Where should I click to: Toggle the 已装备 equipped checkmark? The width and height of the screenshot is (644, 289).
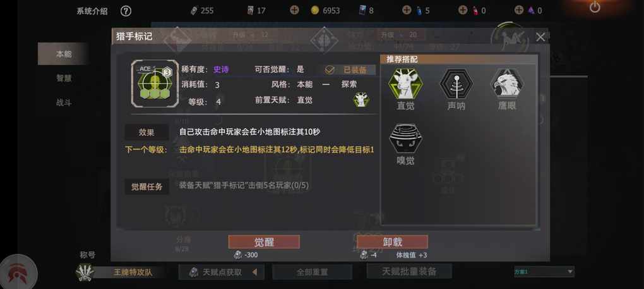click(x=330, y=70)
